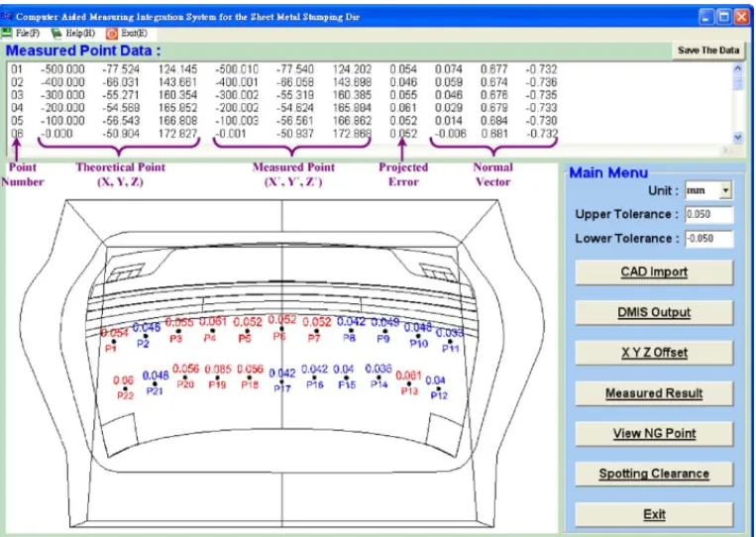Click measurement point P5 dot
This screenshot has width=756, height=537.
pos(247,331)
